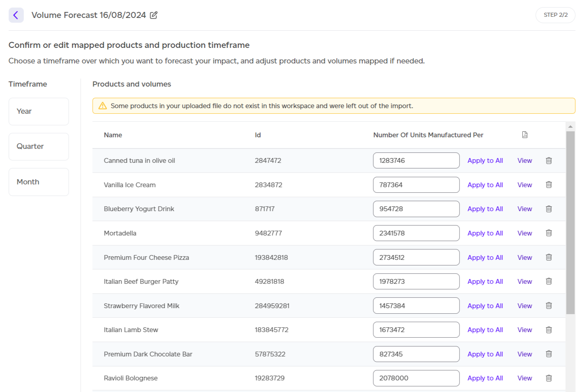582x392 pixels.
Task: Click the Volume Forecast 16/08/2024 title
Action: (x=89, y=15)
